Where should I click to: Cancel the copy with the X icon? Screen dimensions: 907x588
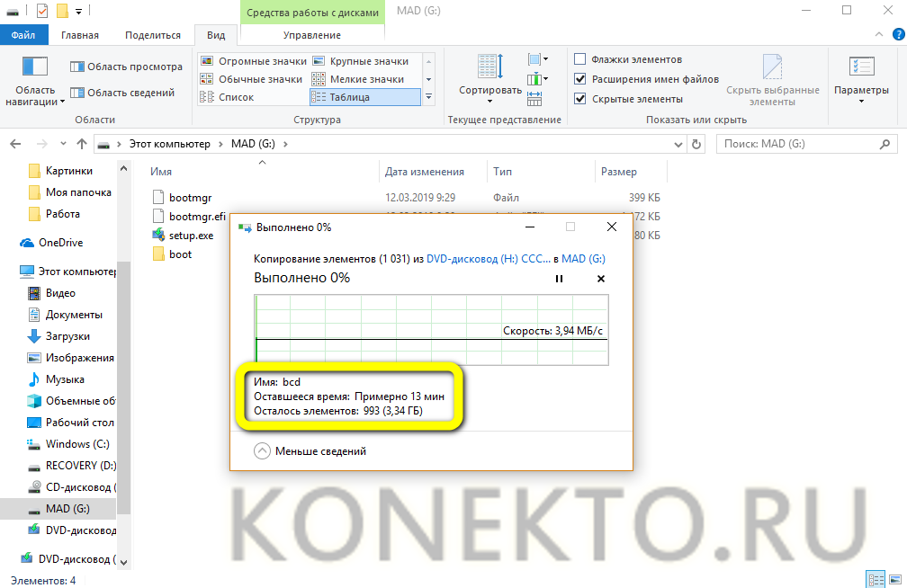coord(601,279)
